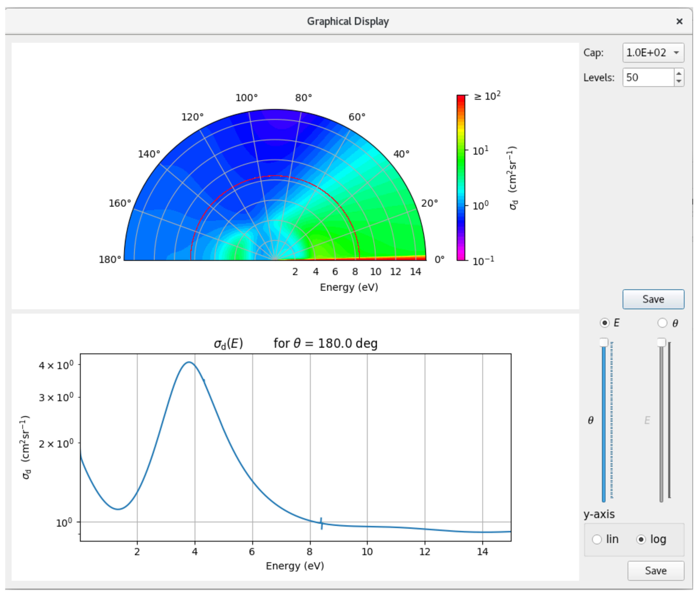
Task: Click the θ angle slider handle
Action: pos(604,343)
